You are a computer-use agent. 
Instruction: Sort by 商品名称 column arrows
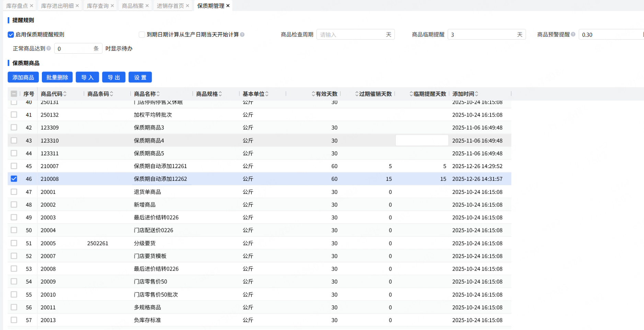tap(158, 94)
